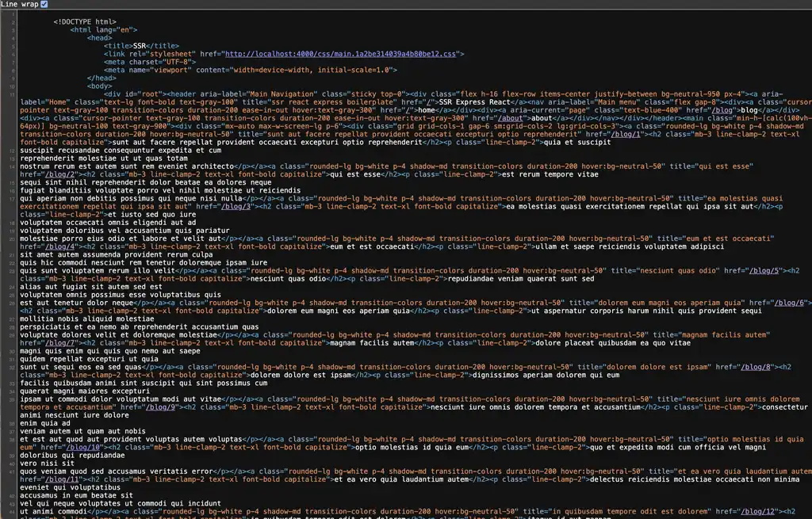Click line "fugiat blanditiis voluptate porro vel nihil"

point(160,190)
